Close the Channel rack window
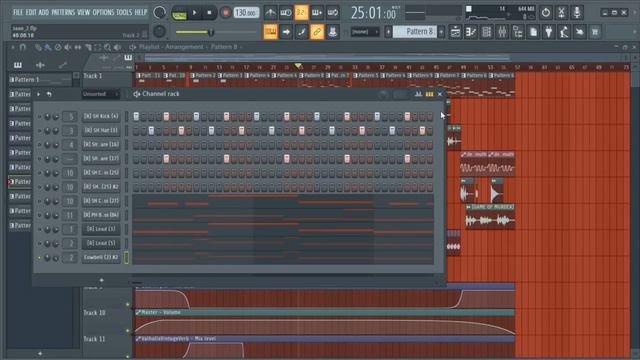Viewport: 640px width, 360px height. coord(440,94)
